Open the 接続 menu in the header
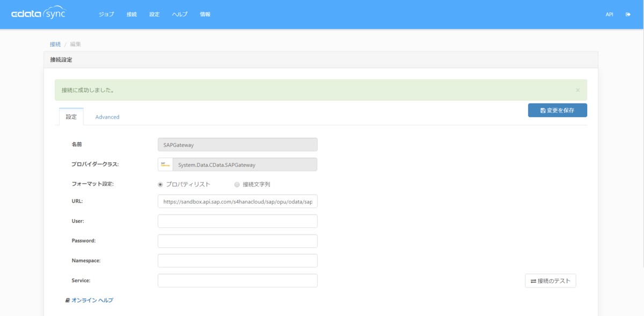Image resolution: width=644 pixels, height=316 pixels. click(132, 14)
